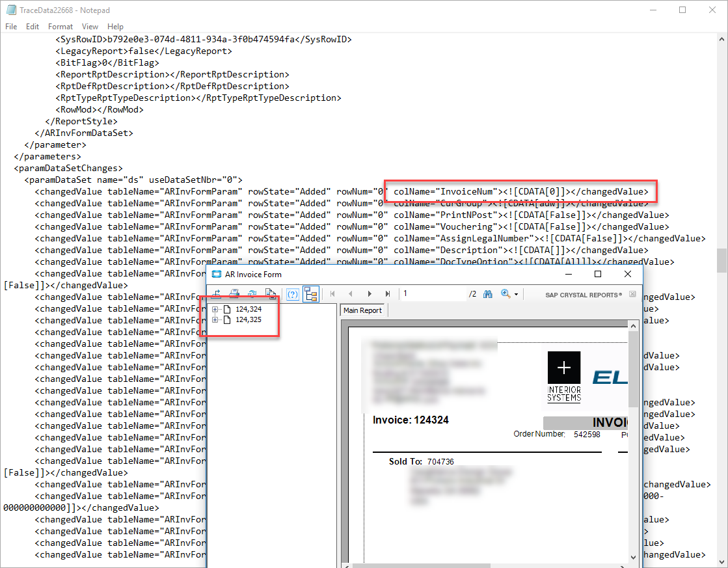
Task: Click the binoculars Find Text icon
Action: pos(487,294)
